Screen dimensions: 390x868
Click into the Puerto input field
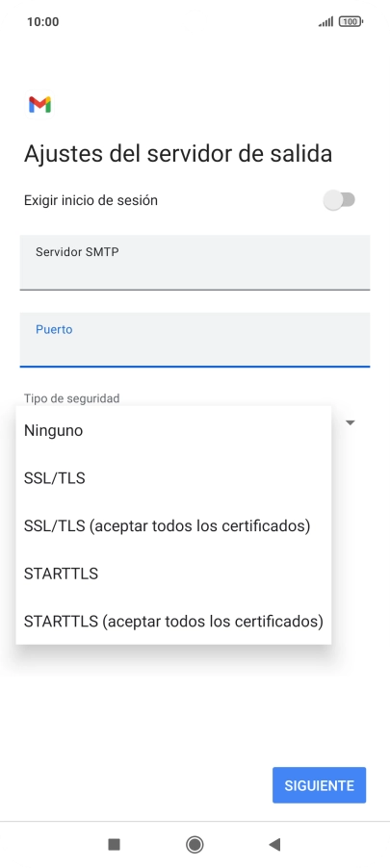click(x=195, y=340)
